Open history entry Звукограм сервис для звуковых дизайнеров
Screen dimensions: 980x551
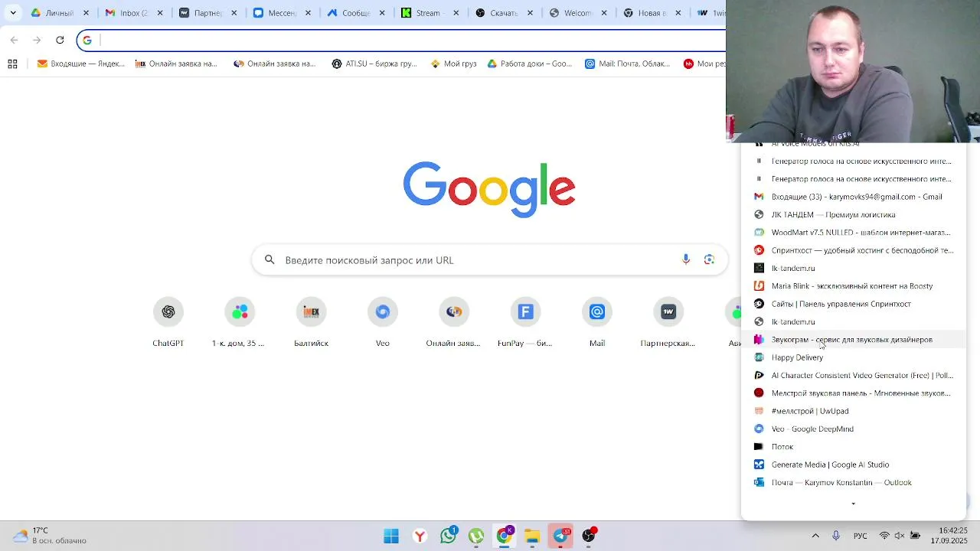853,340
